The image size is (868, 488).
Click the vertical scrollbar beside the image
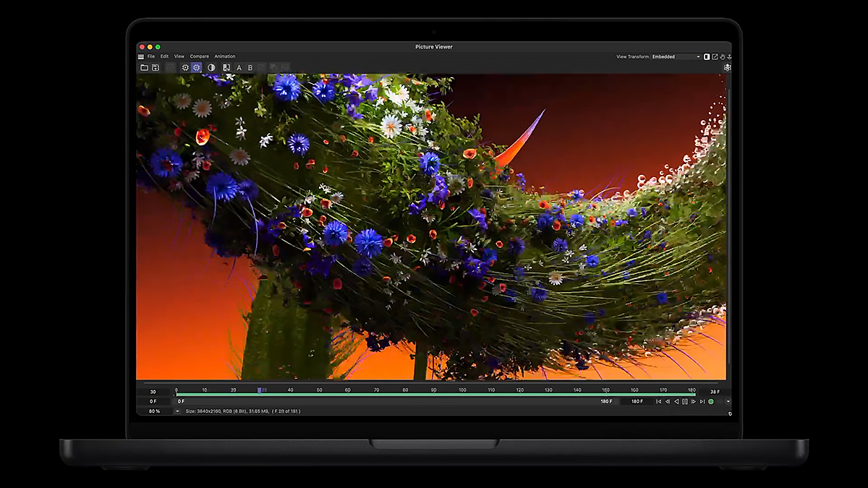728,226
